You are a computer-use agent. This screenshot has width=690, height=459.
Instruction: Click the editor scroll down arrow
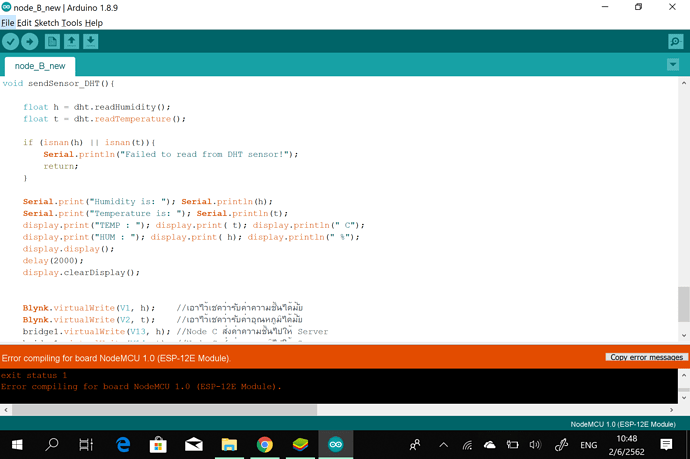coord(684,335)
